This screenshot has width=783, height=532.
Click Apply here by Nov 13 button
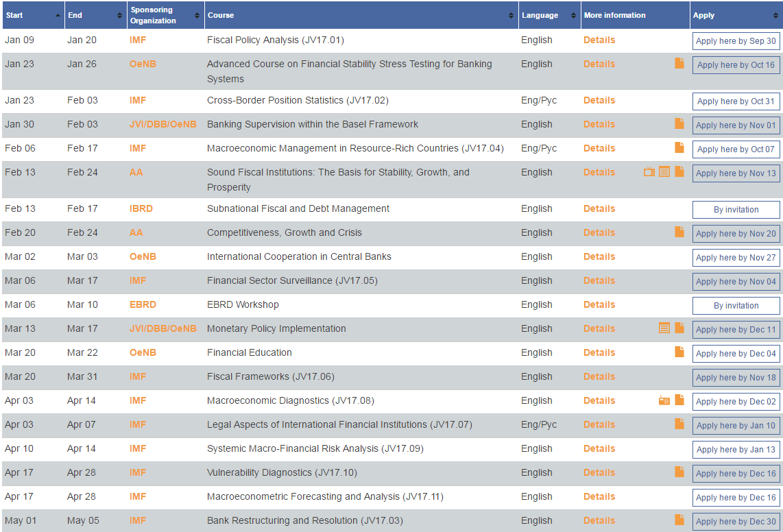[x=736, y=173]
